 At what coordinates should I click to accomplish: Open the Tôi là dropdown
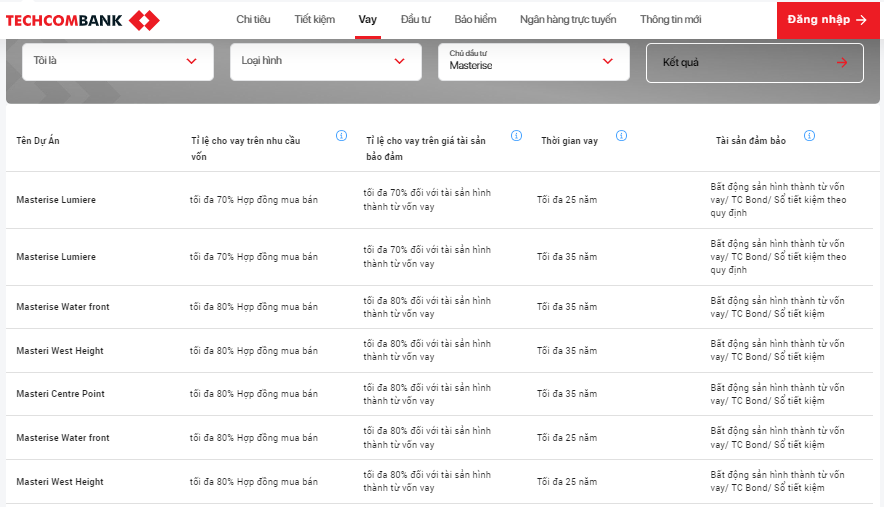[118, 61]
